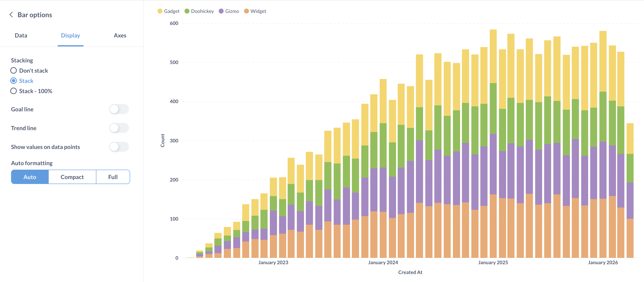Click the Display tab

[x=70, y=35]
